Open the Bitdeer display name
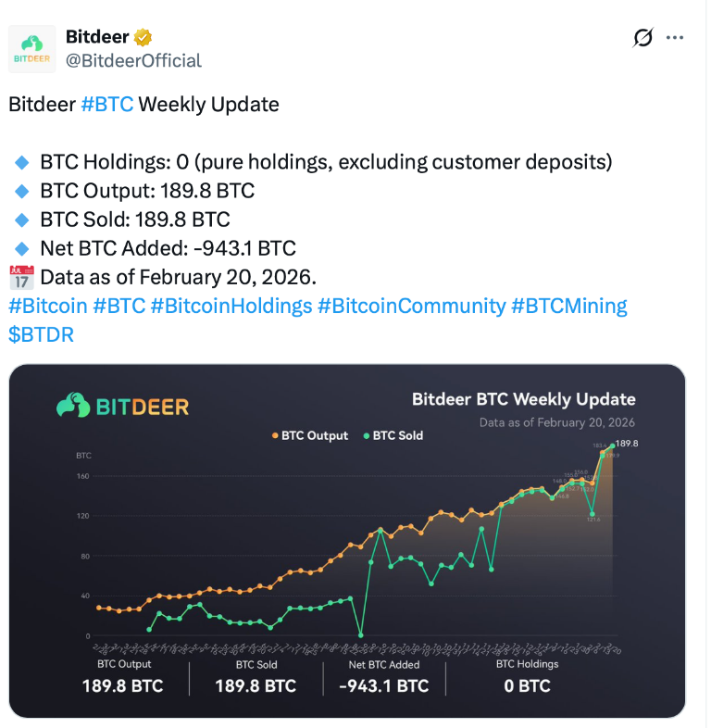 tap(97, 37)
